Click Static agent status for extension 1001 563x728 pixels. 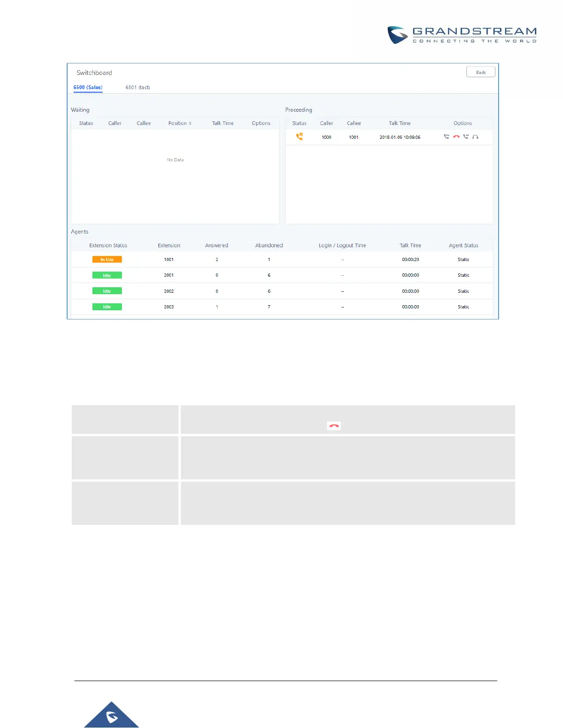[464, 260]
